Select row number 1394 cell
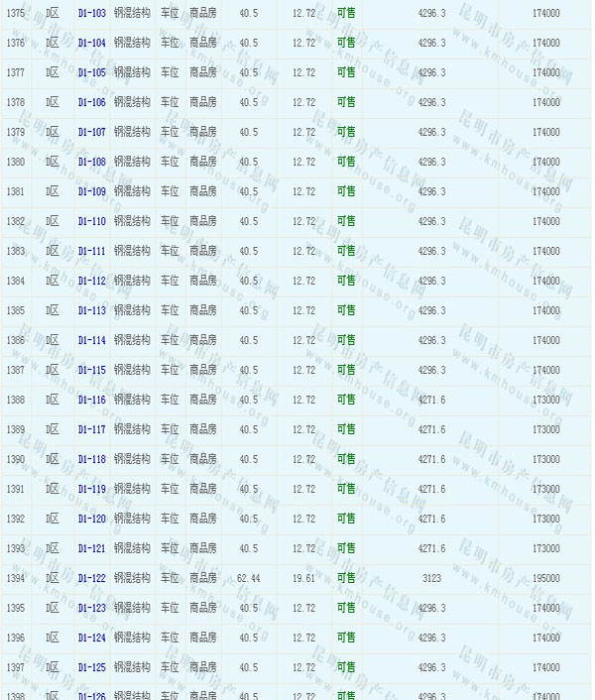This screenshot has height=700, width=595. (x=16, y=579)
